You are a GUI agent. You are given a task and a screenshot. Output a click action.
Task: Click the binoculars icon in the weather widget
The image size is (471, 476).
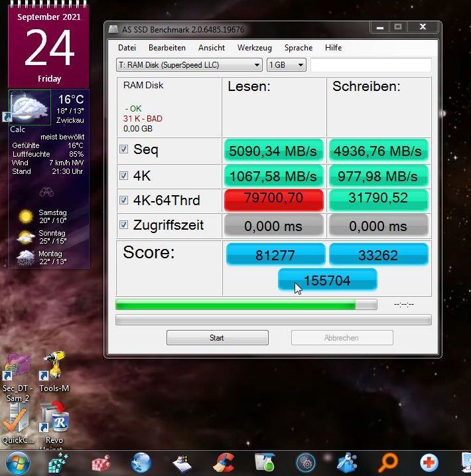point(46,192)
